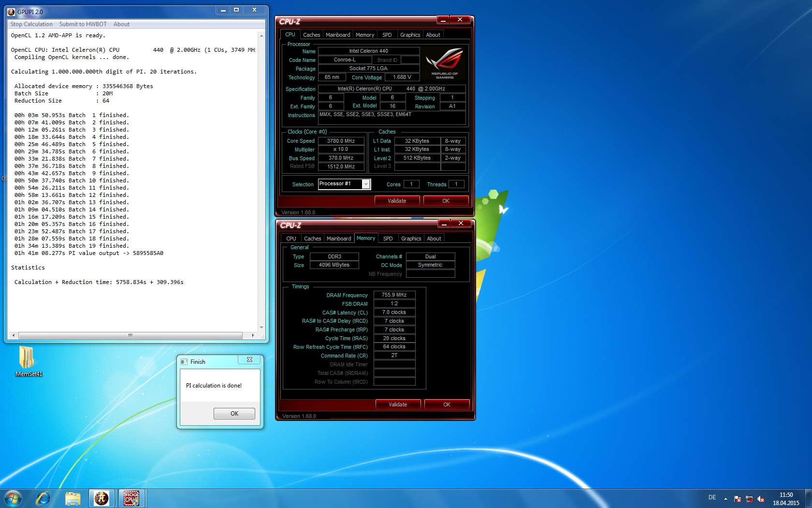The image size is (812, 508).
Task: Click GPUPI scroll right arrow
Action: pyautogui.click(x=252, y=335)
